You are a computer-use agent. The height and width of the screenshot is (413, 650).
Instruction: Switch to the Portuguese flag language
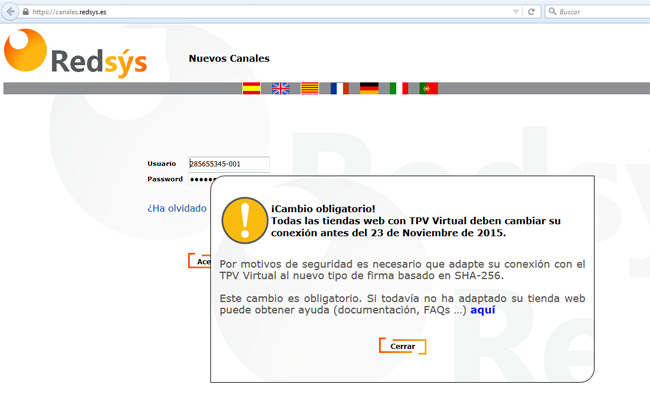pos(429,88)
